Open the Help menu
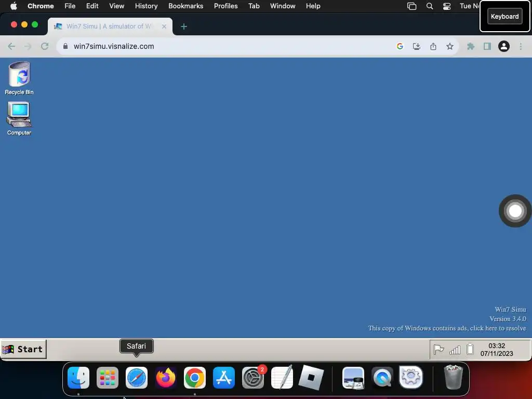This screenshot has width=532, height=399. coord(313,6)
